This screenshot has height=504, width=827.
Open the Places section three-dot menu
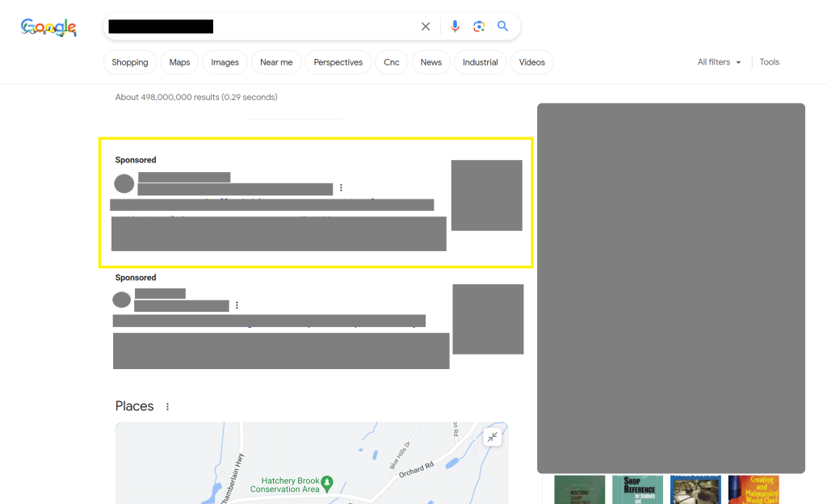[x=168, y=406]
